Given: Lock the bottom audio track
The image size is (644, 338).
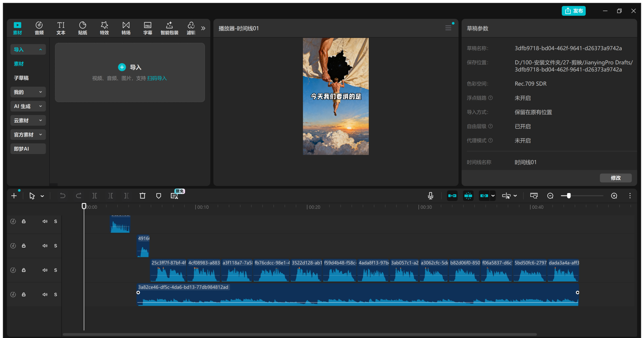Looking at the screenshot, I should pos(24,294).
